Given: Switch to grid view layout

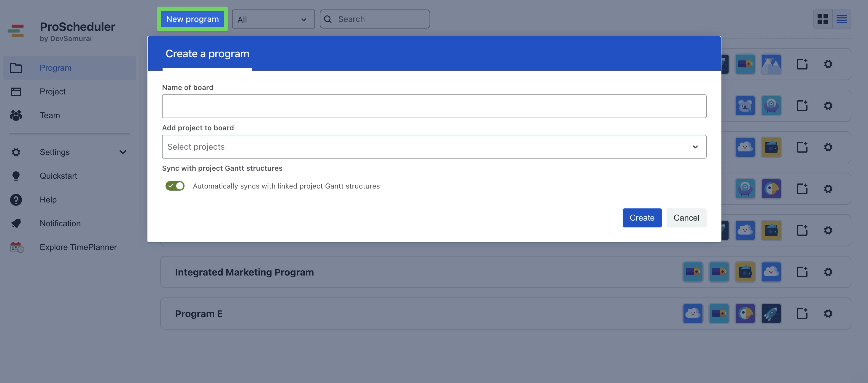Looking at the screenshot, I should point(823,19).
